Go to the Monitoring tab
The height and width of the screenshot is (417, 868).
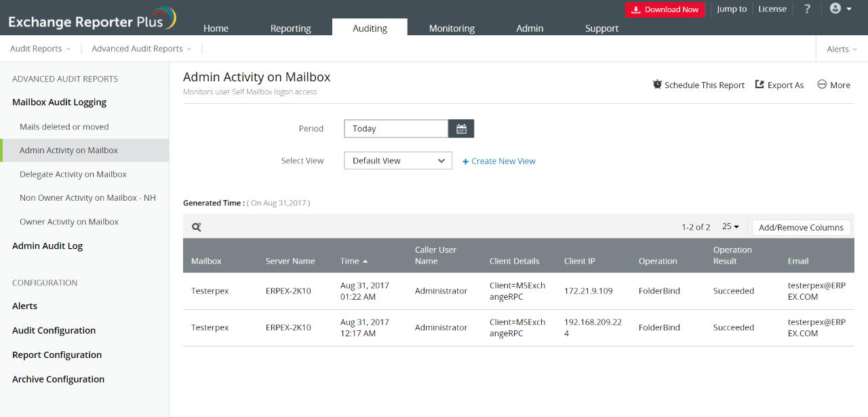point(452,28)
